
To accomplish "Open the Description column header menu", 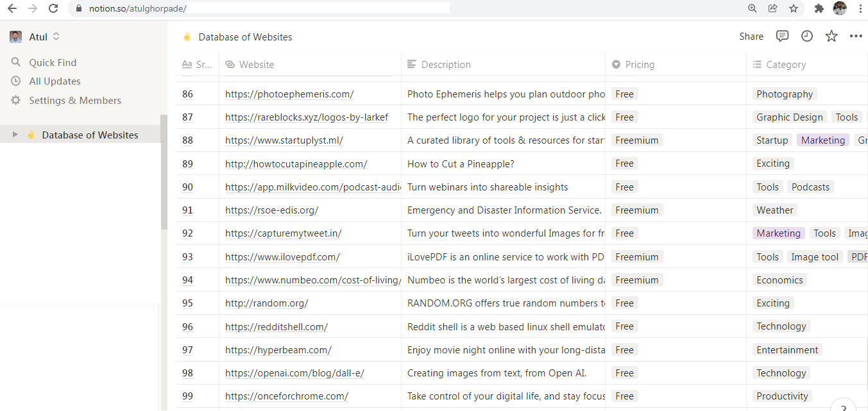I will (503, 64).
